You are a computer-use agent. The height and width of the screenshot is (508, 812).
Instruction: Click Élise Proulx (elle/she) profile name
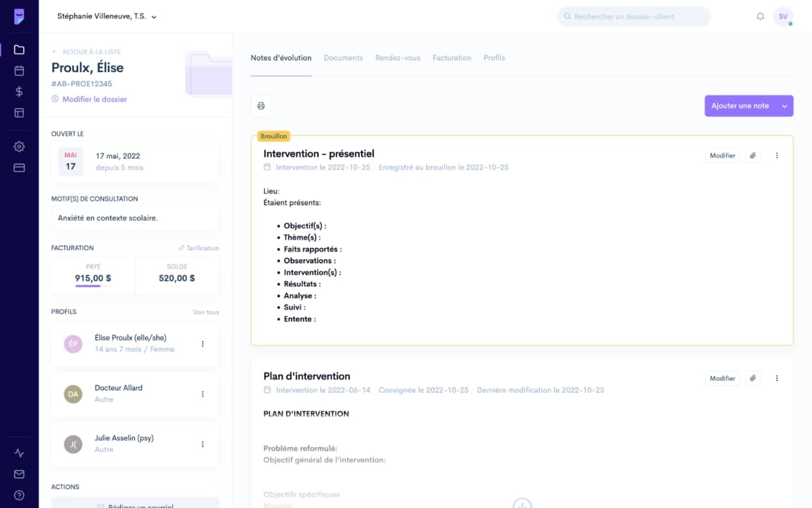pos(131,338)
